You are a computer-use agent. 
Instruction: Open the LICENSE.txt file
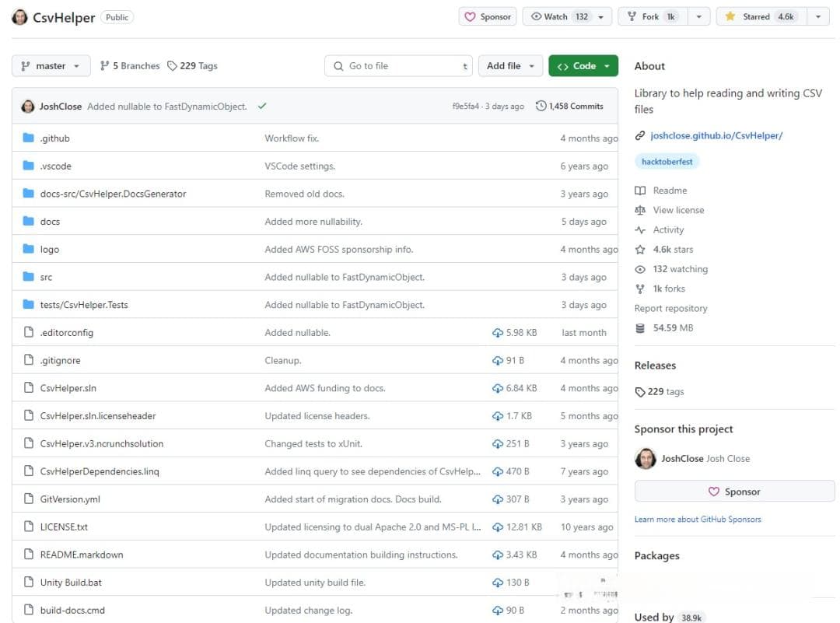pos(64,527)
